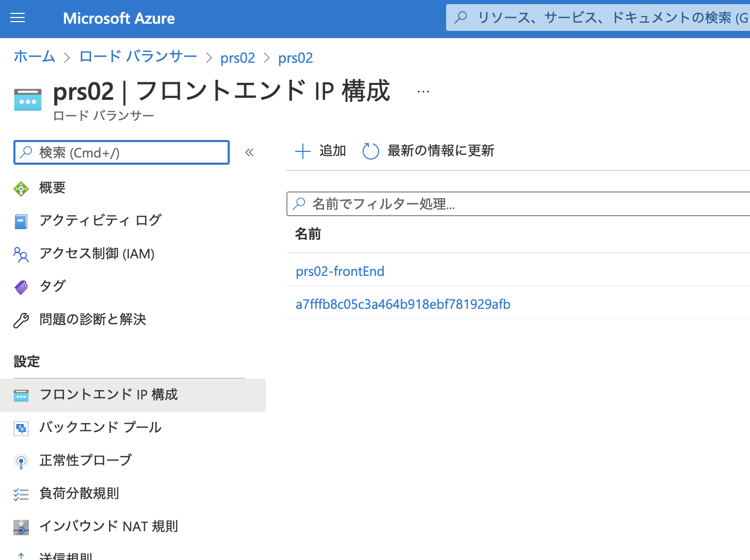Click the wrench icon for 問題の診断と解決
This screenshot has height=560, width=750.
21,320
